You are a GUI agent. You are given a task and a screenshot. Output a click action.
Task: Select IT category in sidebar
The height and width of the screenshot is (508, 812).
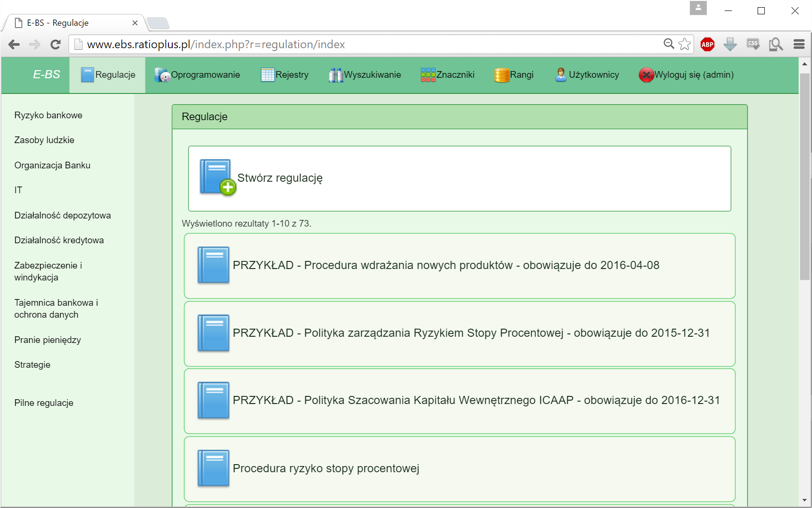pos(18,190)
